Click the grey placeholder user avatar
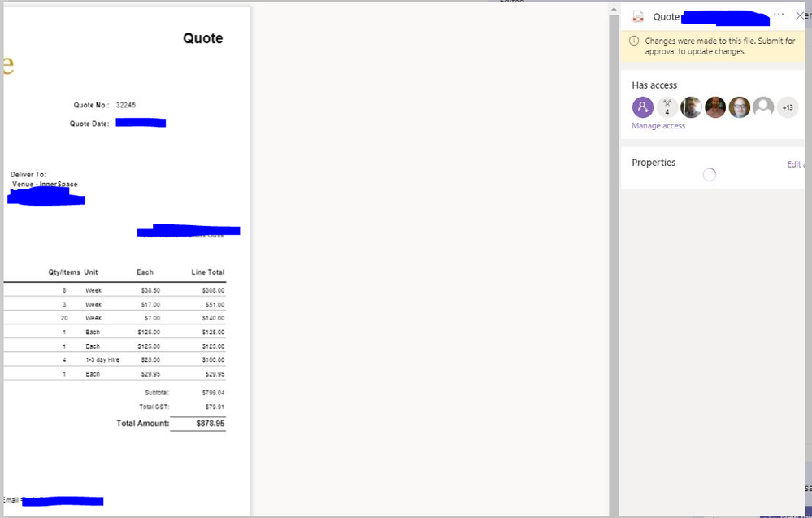Image resolution: width=812 pixels, height=518 pixels. coord(763,107)
